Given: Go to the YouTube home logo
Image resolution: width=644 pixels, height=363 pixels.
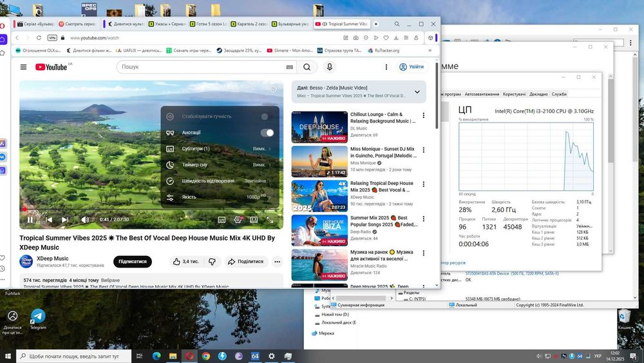Looking at the screenshot, I should point(52,67).
